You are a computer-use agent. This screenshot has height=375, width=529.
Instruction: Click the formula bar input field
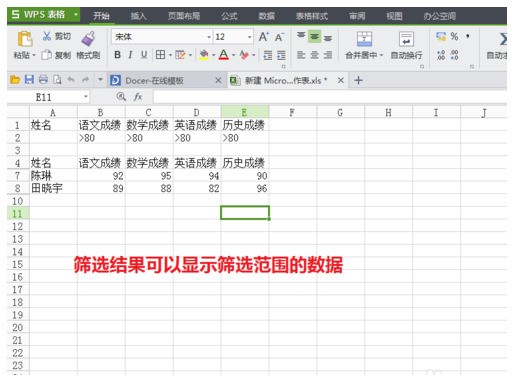(330, 97)
